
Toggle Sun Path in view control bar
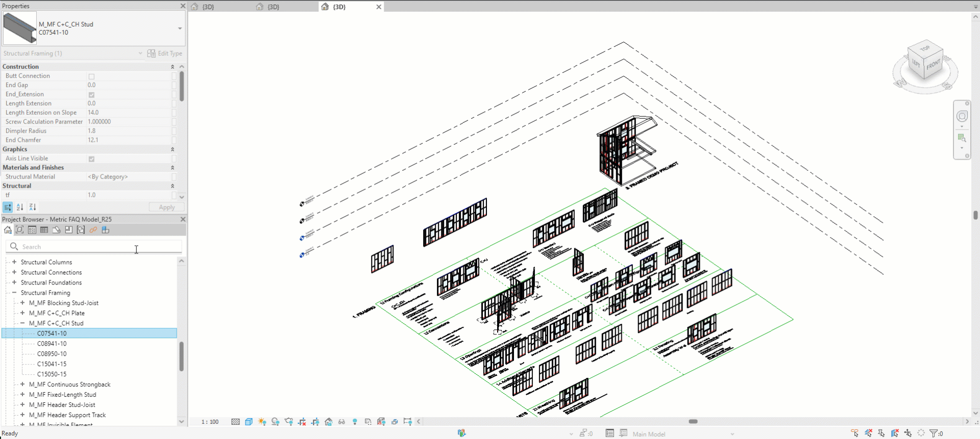262,422
